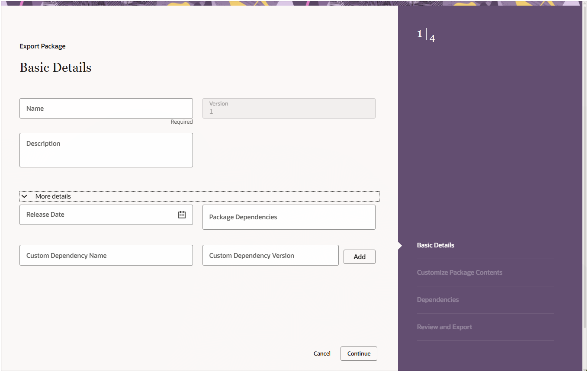Select the disabled Version field

[289, 109]
